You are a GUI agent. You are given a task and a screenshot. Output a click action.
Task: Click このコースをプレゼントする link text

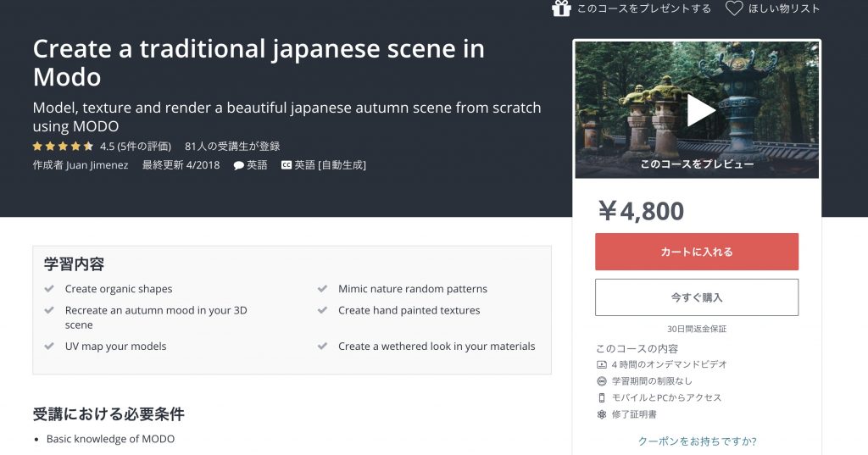tap(644, 8)
